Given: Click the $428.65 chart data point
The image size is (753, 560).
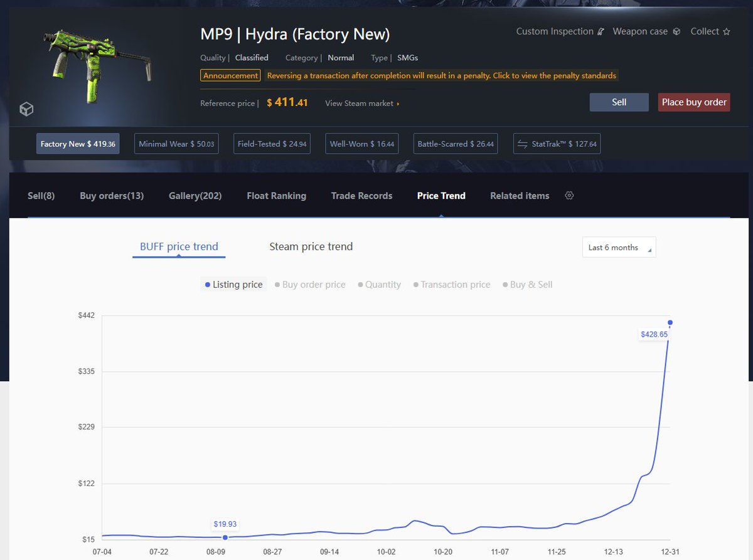Looking at the screenshot, I should (x=670, y=322).
